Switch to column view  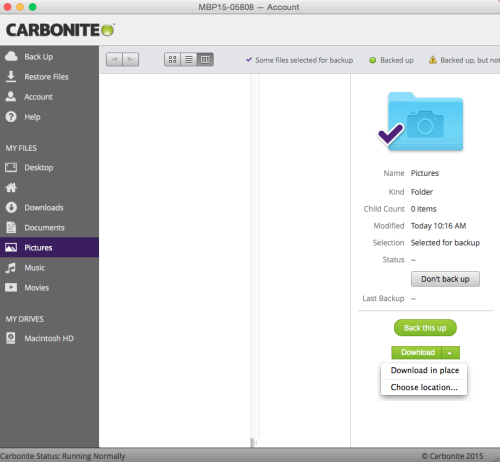pos(205,60)
